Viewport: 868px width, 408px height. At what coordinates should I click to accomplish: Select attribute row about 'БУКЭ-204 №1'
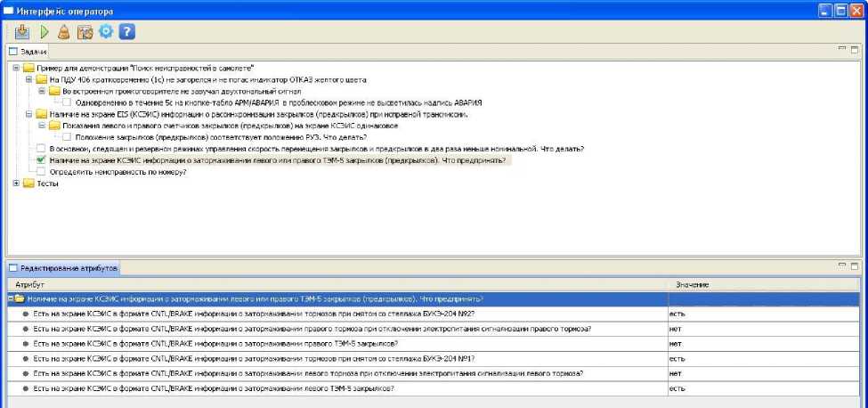tap(337, 359)
